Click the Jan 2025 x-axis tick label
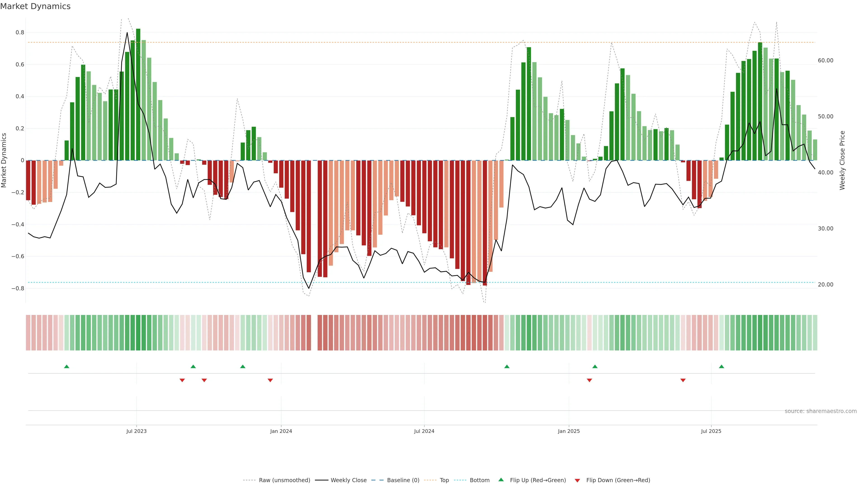The height and width of the screenshot is (488, 868). click(569, 431)
